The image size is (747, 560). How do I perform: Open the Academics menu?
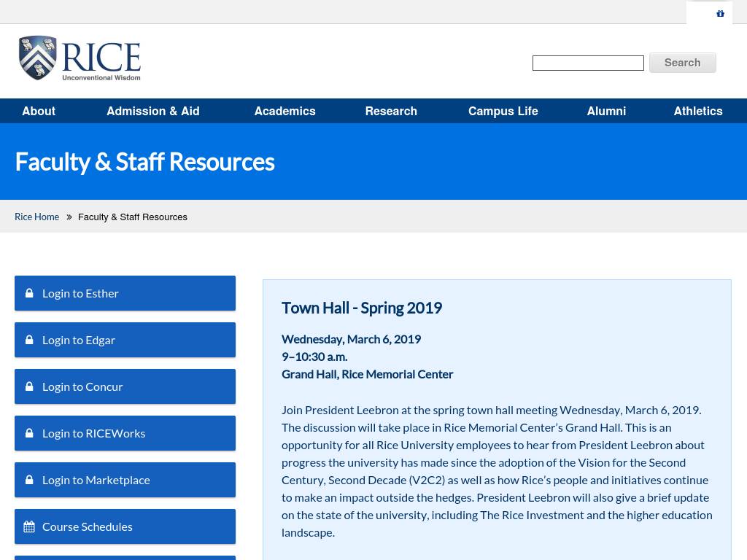(285, 111)
